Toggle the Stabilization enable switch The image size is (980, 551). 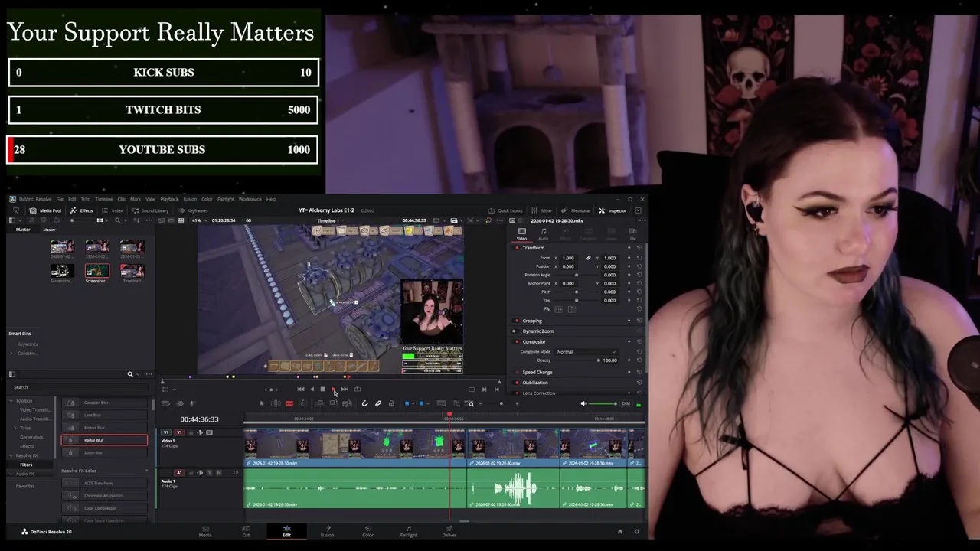click(517, 383)
